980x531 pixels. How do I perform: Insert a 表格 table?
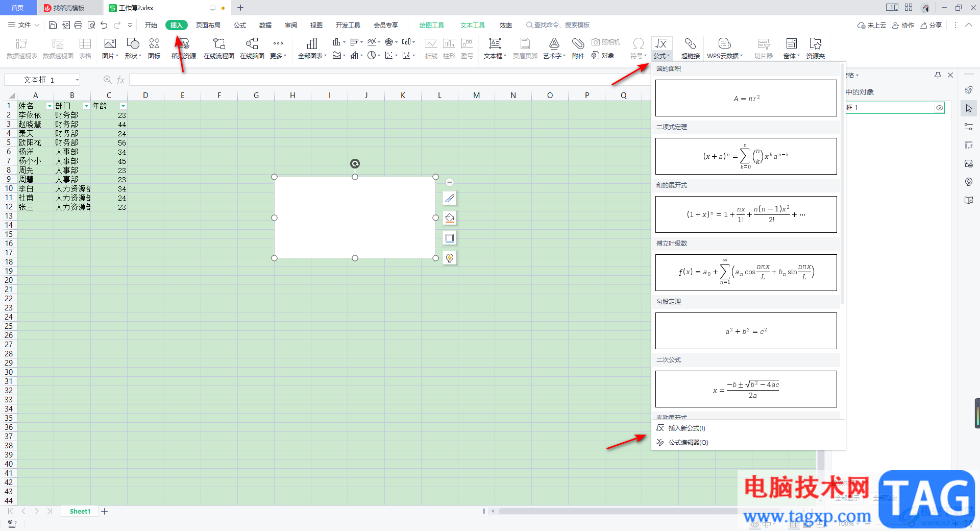pyautogui.click(x=85, y=49)
